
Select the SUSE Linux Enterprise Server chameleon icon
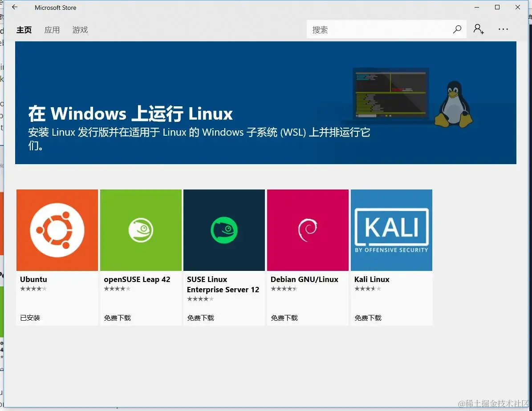224,230
